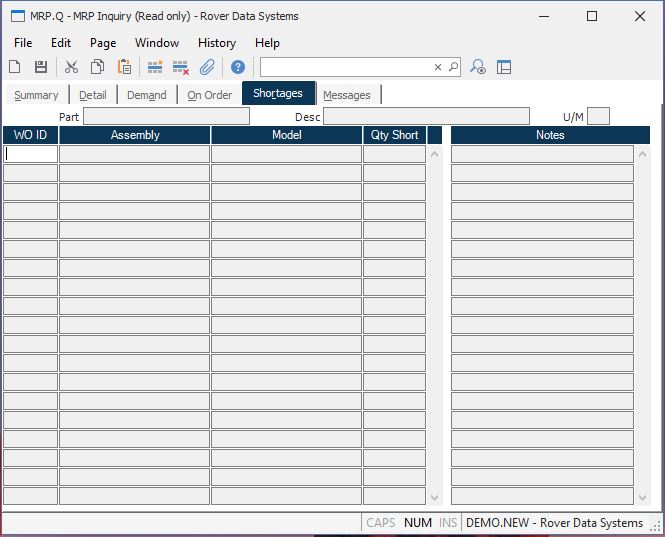
Task: Click the Copy icon in toolbar
Action: (x=98, y=67)
